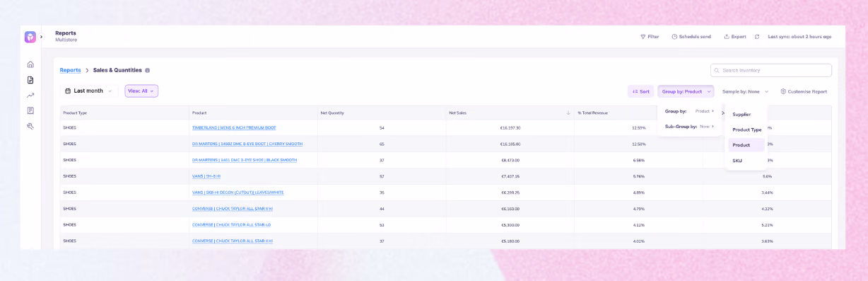
Task: Open the Reports document icon in sidebar
Action: (x=30, y=80)
